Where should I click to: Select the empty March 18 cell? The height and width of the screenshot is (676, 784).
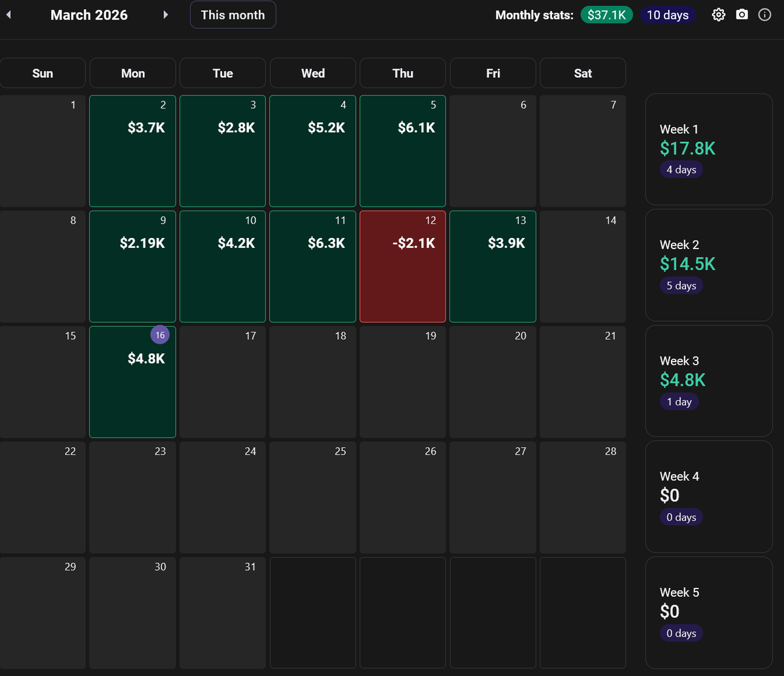313,382
